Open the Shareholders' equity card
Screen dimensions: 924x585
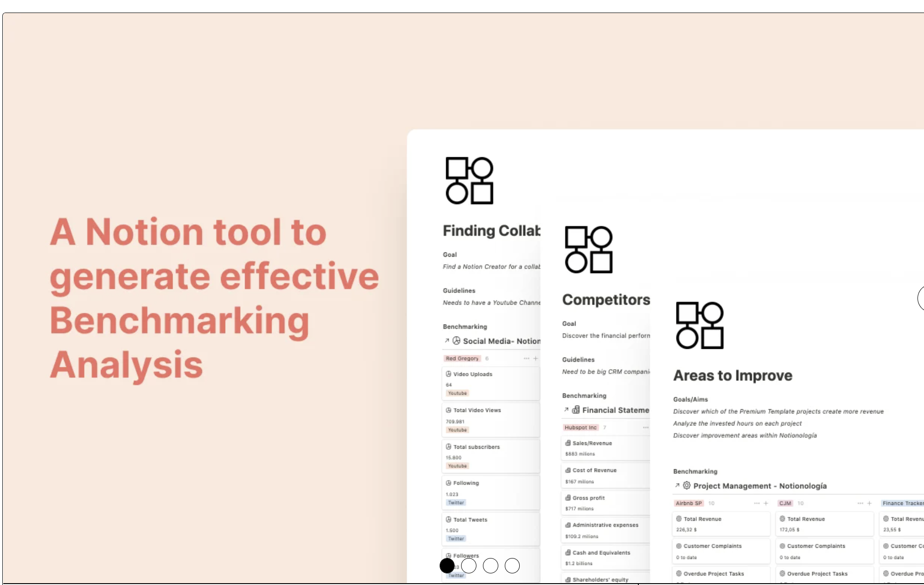(606, 579)
